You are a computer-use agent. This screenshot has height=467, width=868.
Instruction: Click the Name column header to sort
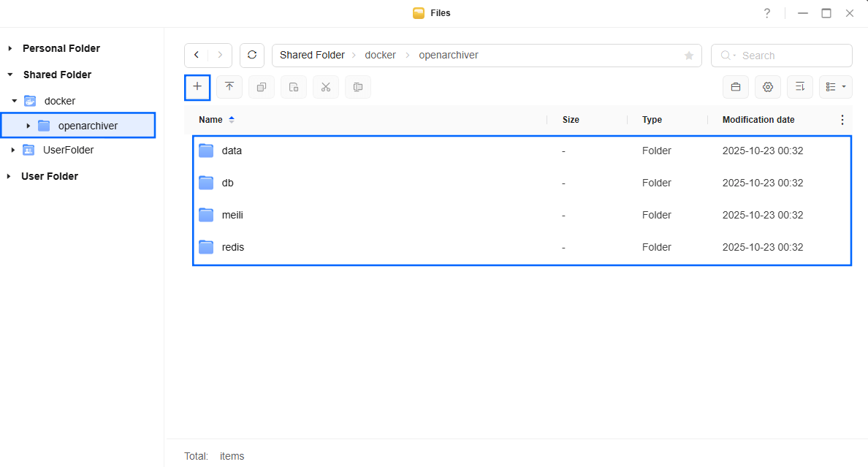point(210,120)
